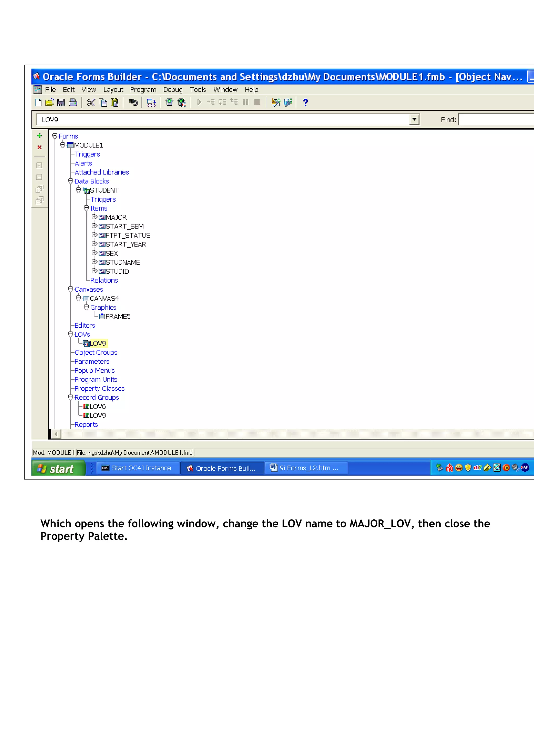
Task: Collapse the Record Groups node
Action: tap(70, 397)
